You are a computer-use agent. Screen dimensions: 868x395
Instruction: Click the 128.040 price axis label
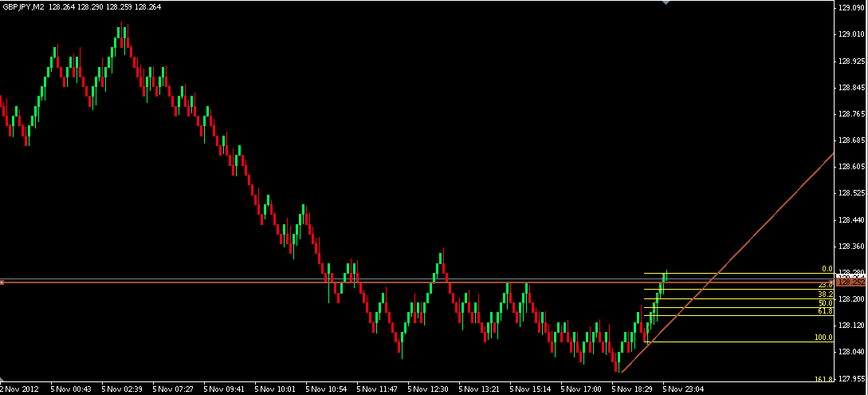(x=853, y=352)
